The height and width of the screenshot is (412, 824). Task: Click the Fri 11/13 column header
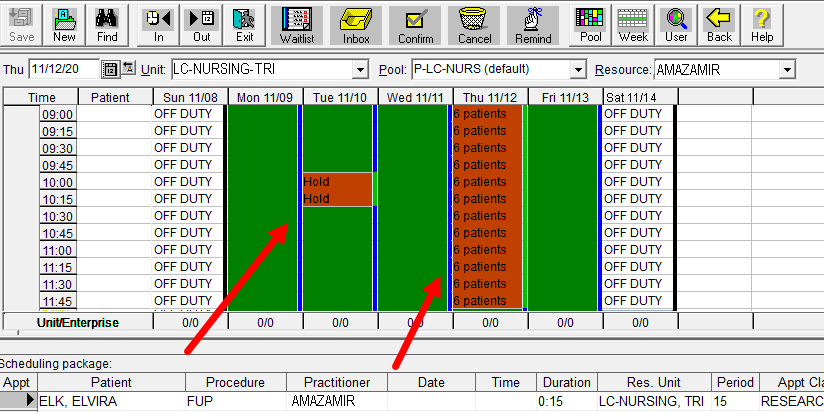click(565, 97)
